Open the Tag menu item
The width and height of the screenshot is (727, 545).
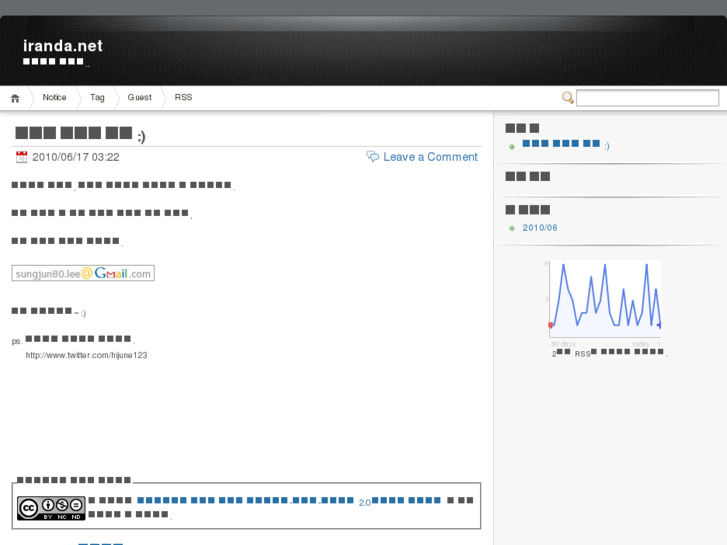[97, 97]
